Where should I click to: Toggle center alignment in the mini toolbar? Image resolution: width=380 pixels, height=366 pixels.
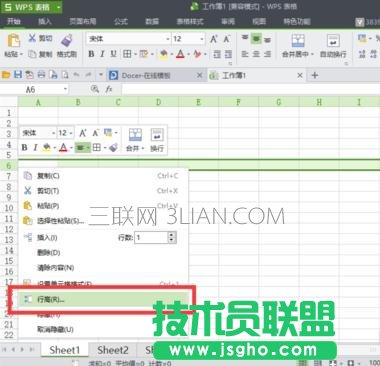(x=80, y=147)
